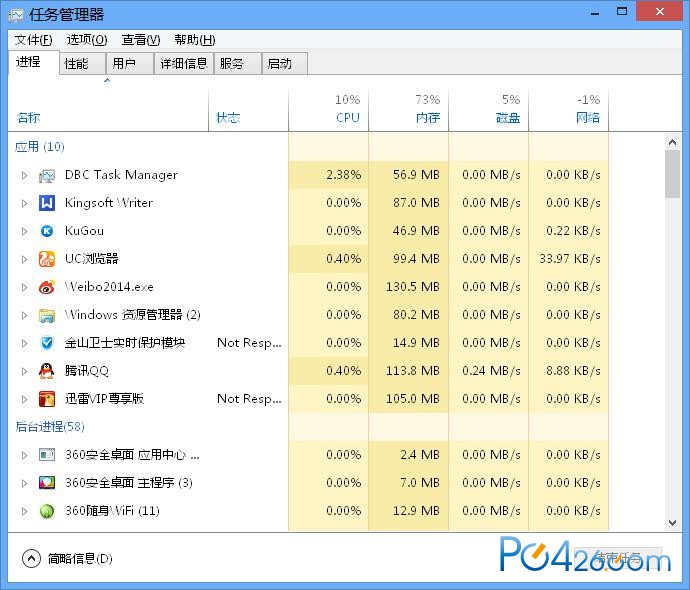690x590 pixels.
Task: Open the 文件(F) menu
Action: pos(33,40)
